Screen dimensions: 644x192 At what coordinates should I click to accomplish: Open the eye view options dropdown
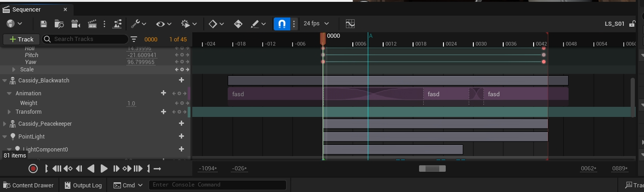pyautogui.click(x=163, y=23)
